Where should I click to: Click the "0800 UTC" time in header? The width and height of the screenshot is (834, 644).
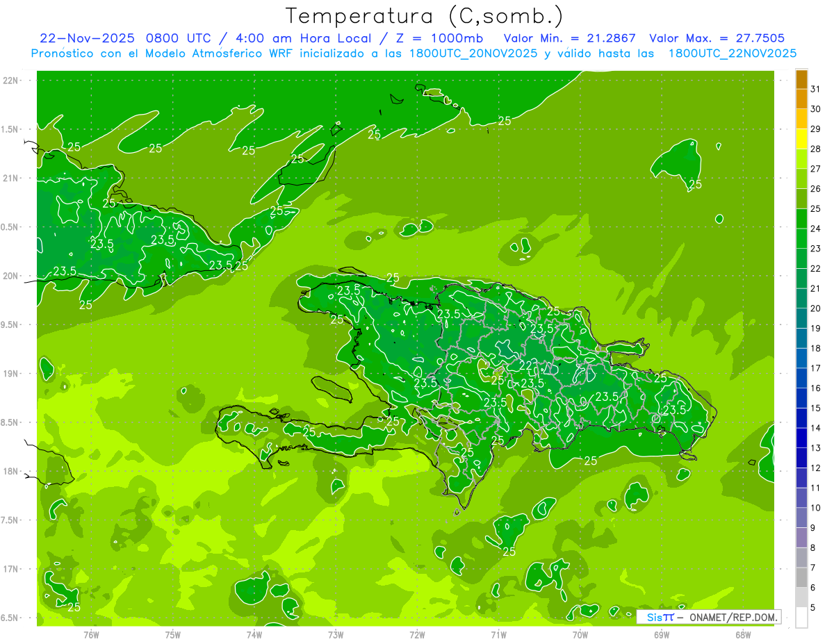coord(179,38)
